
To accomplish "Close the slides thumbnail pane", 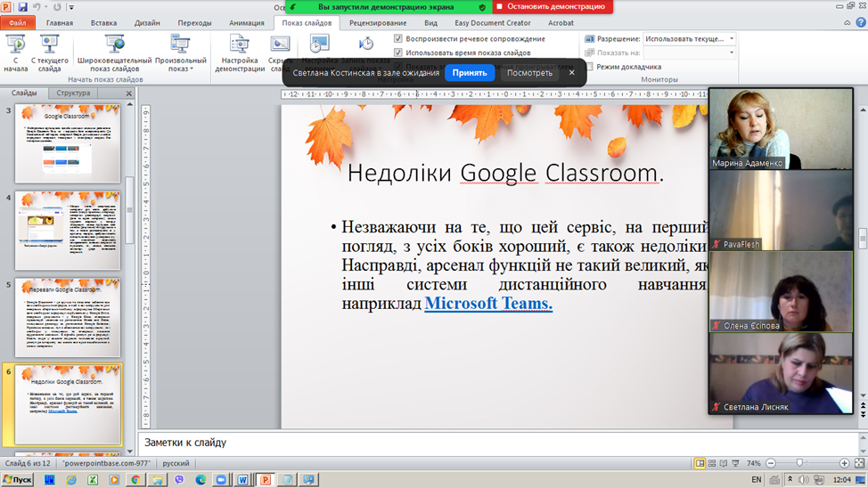I will click(x=129, y=94).
